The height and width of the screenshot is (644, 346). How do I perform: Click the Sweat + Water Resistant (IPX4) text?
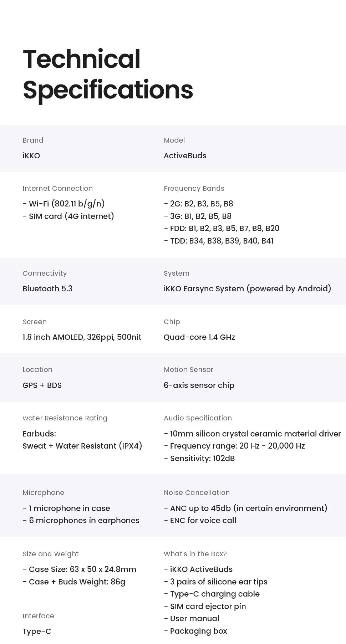point(82,446)
